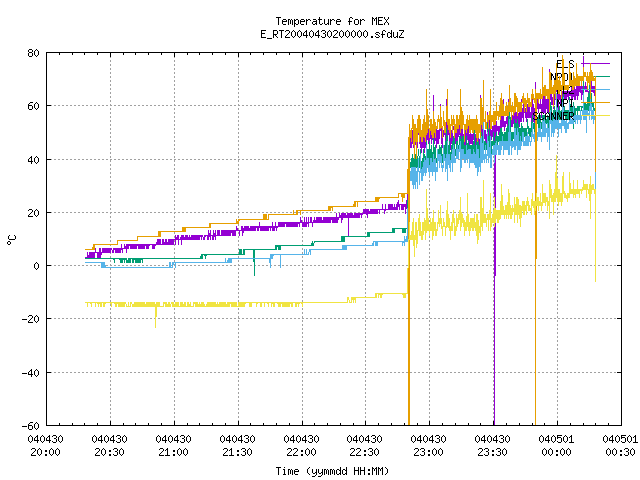Click the '040430 21:00' x-axis tick label
The width and height of the screenshot is (640, 480).
174,446
